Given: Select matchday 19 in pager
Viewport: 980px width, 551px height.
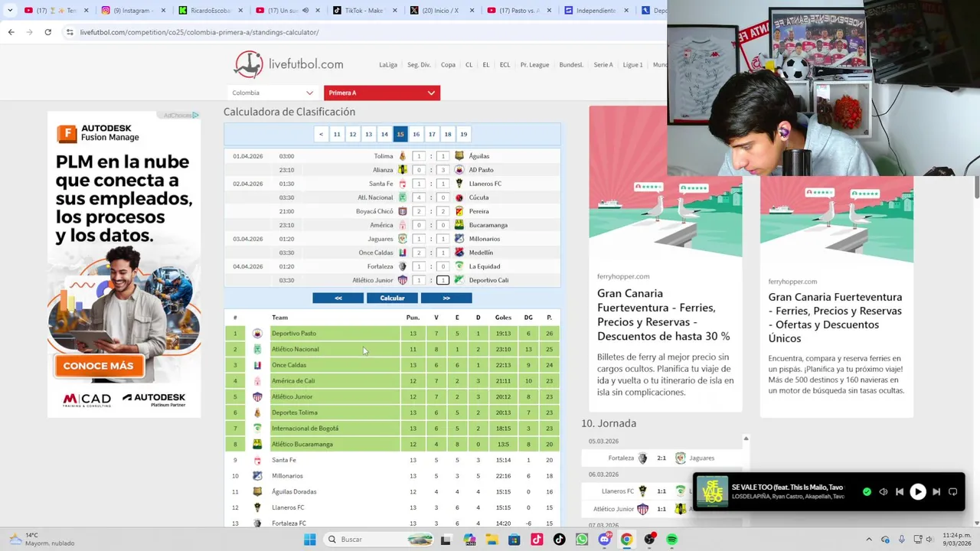Looking at the screenshot, I should [463, 134].
